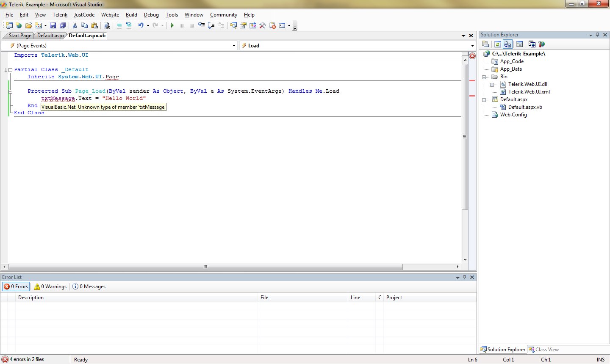Click the Nest Related Files icon

[507, 44]
